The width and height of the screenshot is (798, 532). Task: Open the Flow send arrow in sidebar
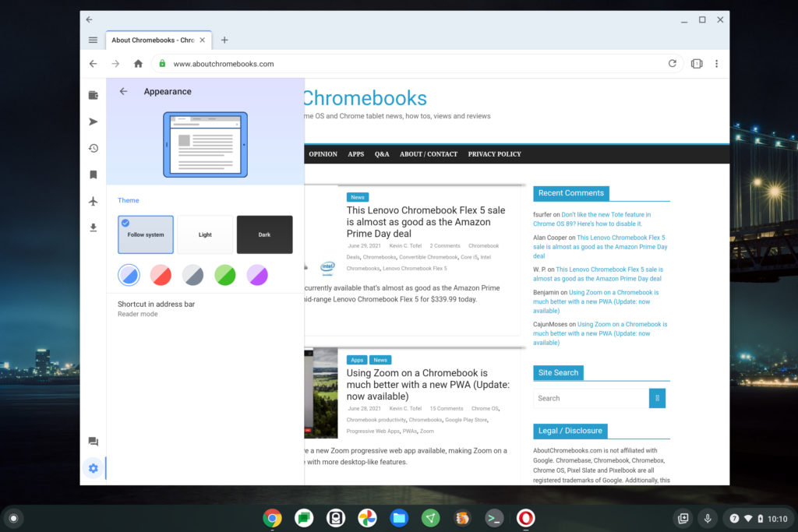94,122
